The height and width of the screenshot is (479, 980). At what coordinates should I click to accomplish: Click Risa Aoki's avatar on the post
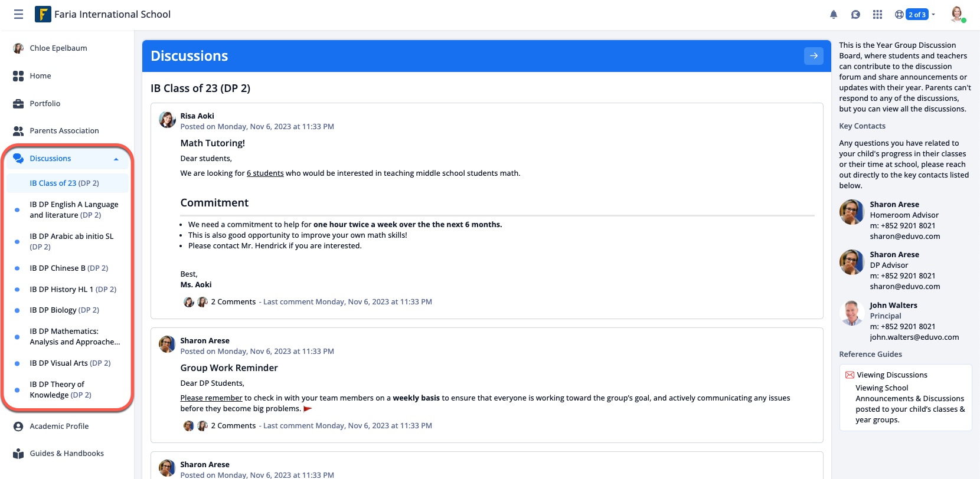(168, 120)
